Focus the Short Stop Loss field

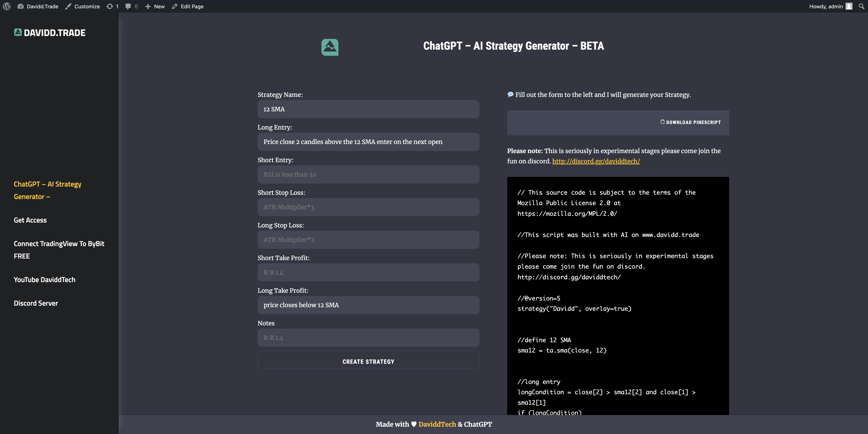point(368,207)
